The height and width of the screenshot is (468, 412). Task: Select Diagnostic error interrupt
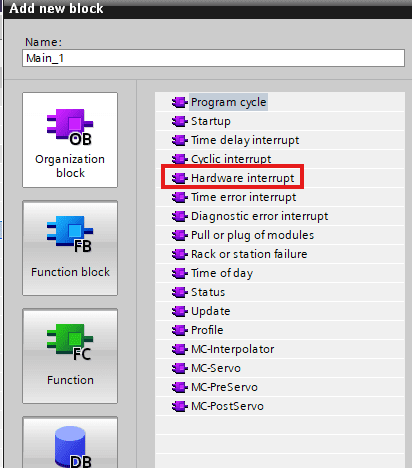tap(259, 216)
